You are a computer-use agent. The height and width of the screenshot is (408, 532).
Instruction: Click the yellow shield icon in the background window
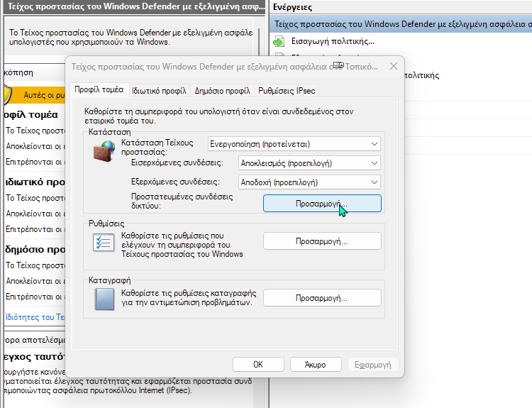click(8, 95)
